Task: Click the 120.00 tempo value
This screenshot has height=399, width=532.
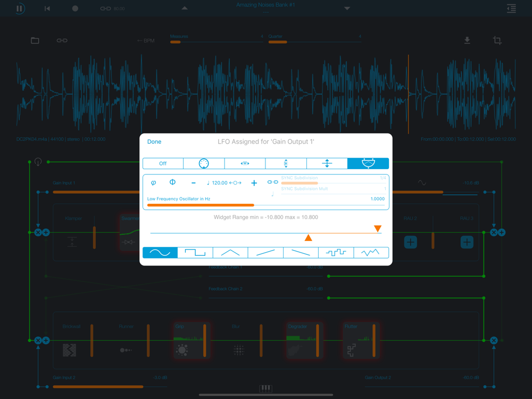Action: [220, 183]
